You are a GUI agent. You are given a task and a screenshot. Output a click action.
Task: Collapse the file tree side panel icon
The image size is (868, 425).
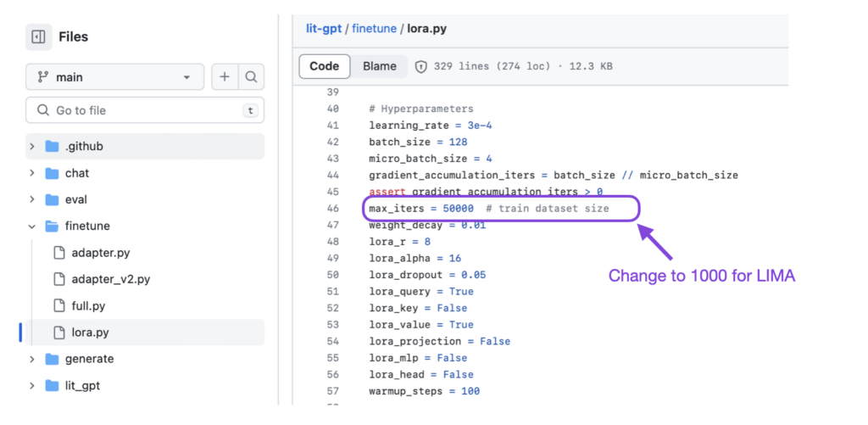pos(39,37)
